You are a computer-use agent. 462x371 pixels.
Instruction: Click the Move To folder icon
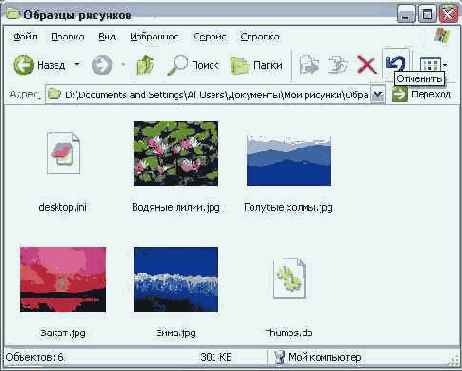309,65
